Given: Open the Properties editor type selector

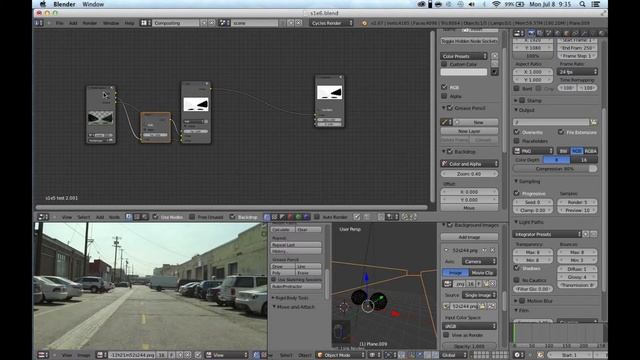Looking at the screenshot, I should (519, 33).
